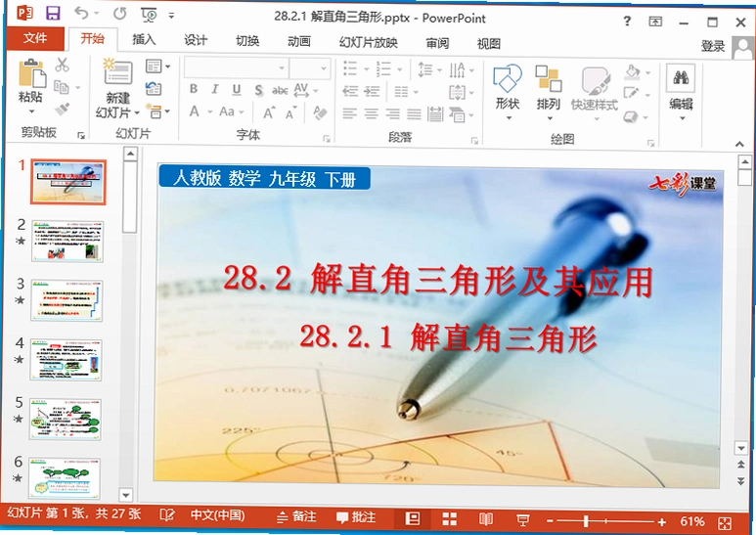Open Quick Styles (快速样式) gallery
Image resolution: width=756 pixels, height=535 pixels.
[594, 93]
